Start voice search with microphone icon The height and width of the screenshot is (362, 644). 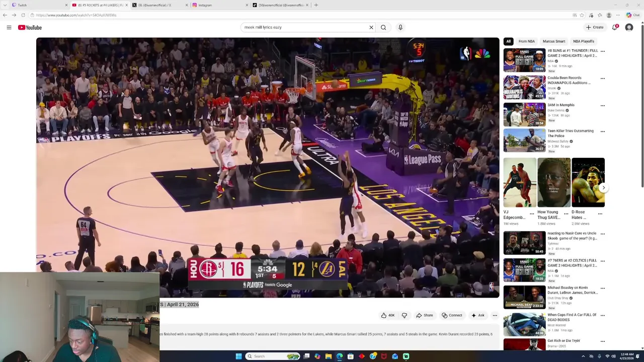click(x=400, y=28)
